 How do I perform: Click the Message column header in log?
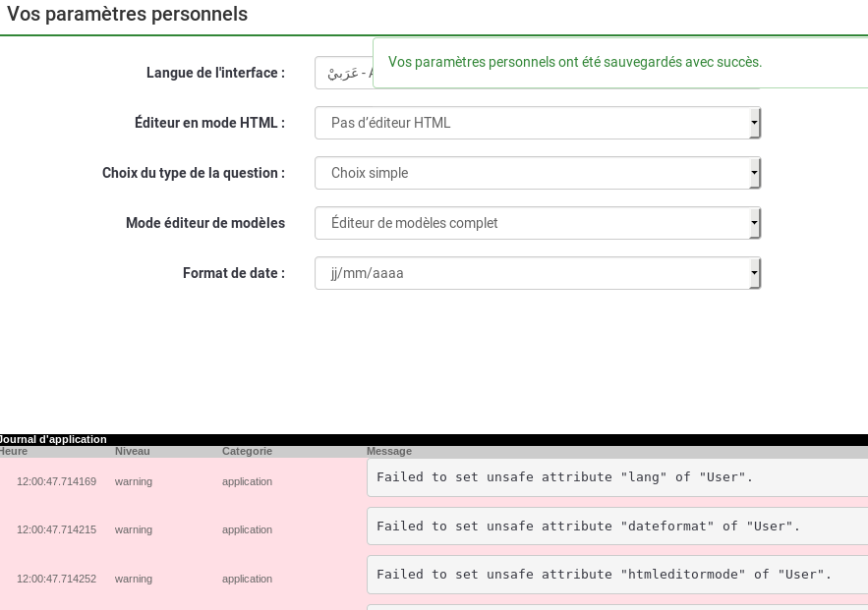(x=388, y=451)
